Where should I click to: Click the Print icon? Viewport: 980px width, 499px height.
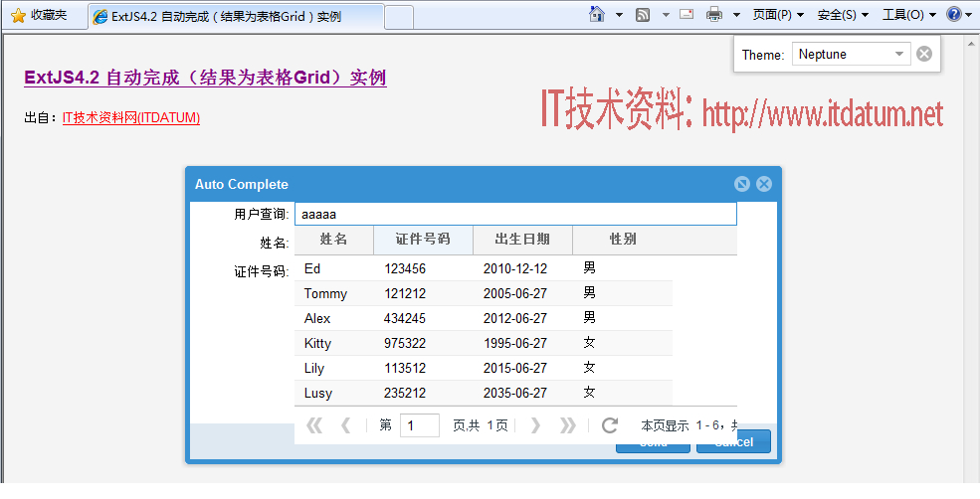[x=714, y=15]
